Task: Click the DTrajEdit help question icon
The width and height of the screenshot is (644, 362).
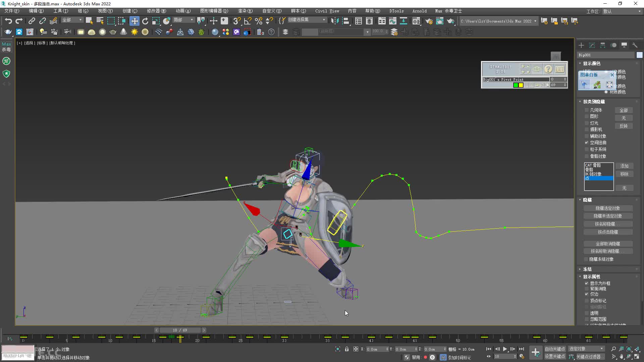Action: (x=548, y=69)
